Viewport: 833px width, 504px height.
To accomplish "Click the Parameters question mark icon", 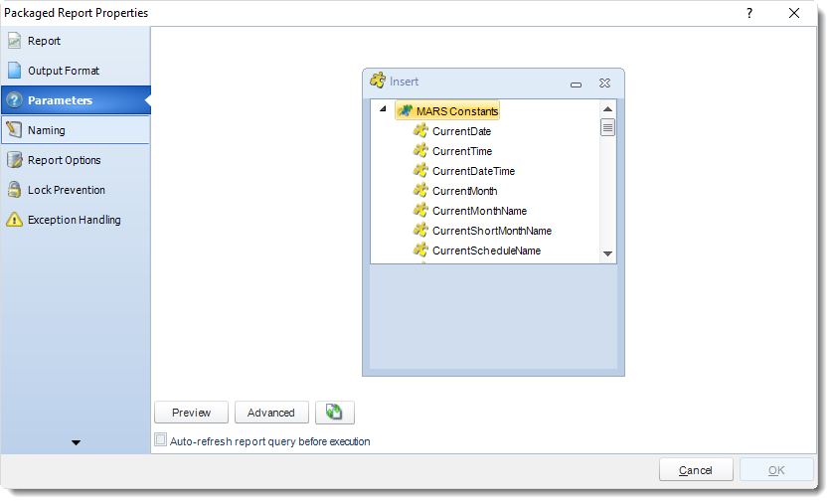I will click(x=14, y=100).
